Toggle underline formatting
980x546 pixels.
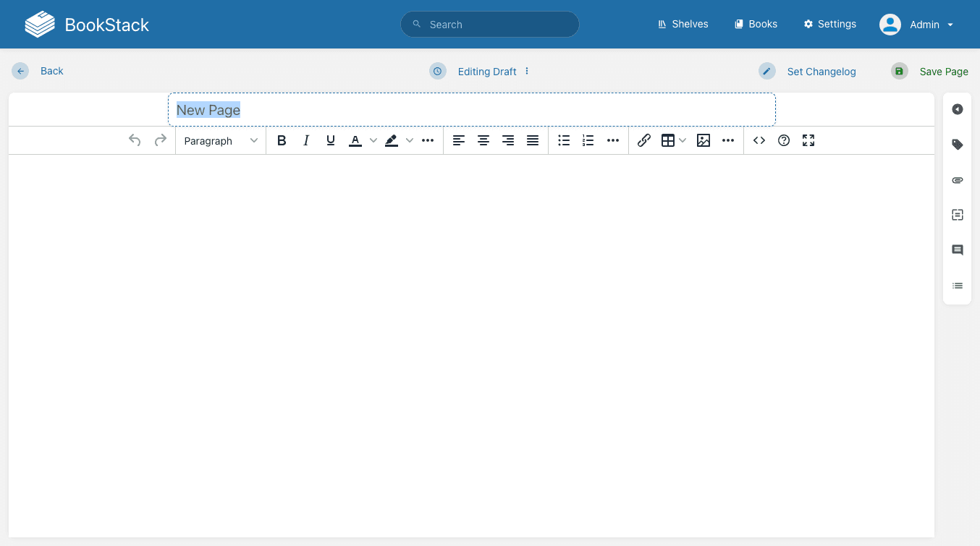pyautogui.click(x=331, y=140)
